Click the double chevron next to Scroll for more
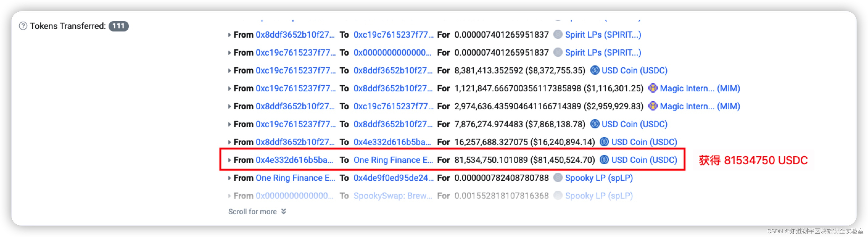 coord(284,211)
